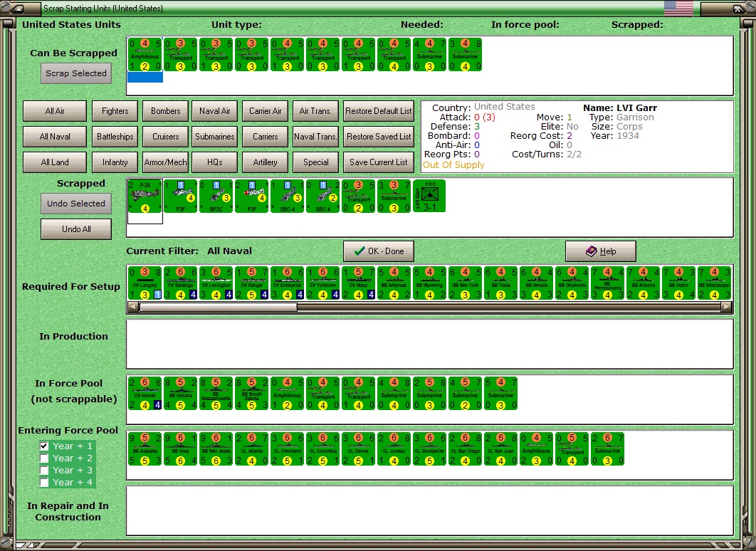Screen dimensions: 756x551
Task: Select the BF2C aircraft in Scrapped list
Action: [x=216, y=196]
